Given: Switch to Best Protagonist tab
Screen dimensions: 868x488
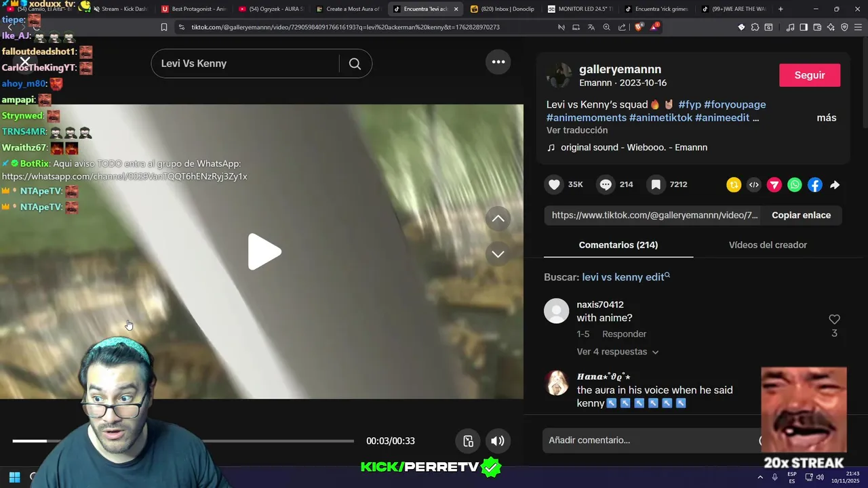Looking at the screenshot, I should 195,9.
